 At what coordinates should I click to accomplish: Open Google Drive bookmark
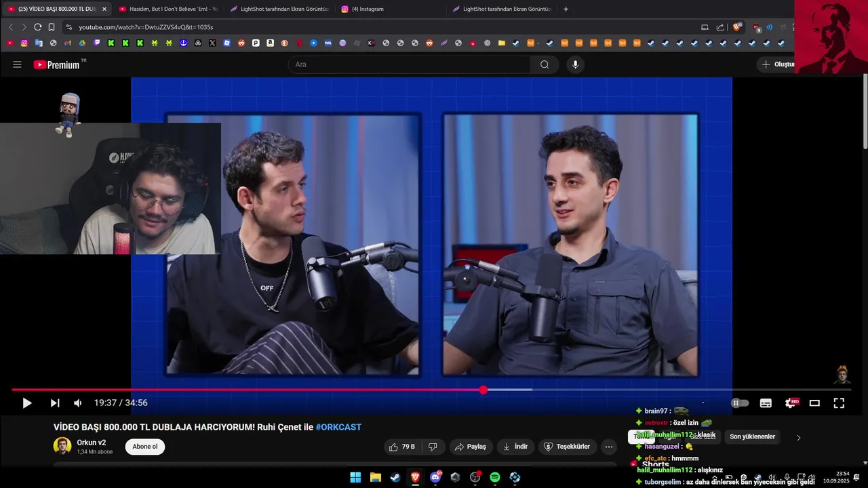tap(82, 43)
